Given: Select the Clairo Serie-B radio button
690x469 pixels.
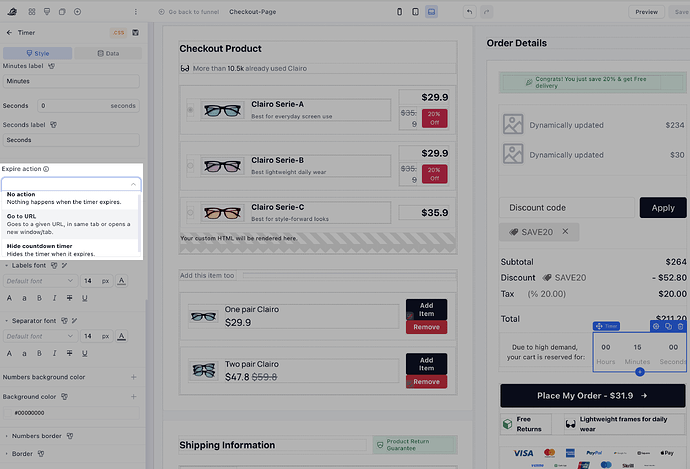Looking at the screenshot, I should (191, 165).
